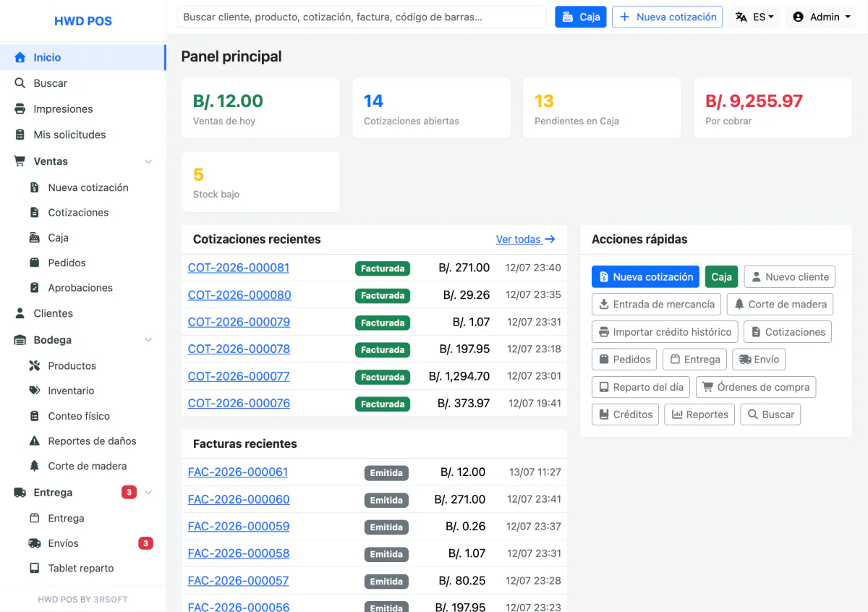Screen dimensions: 868x612
Task: Click the Mis solicitudes clipboard icon
Action: (x=20, y=135)
